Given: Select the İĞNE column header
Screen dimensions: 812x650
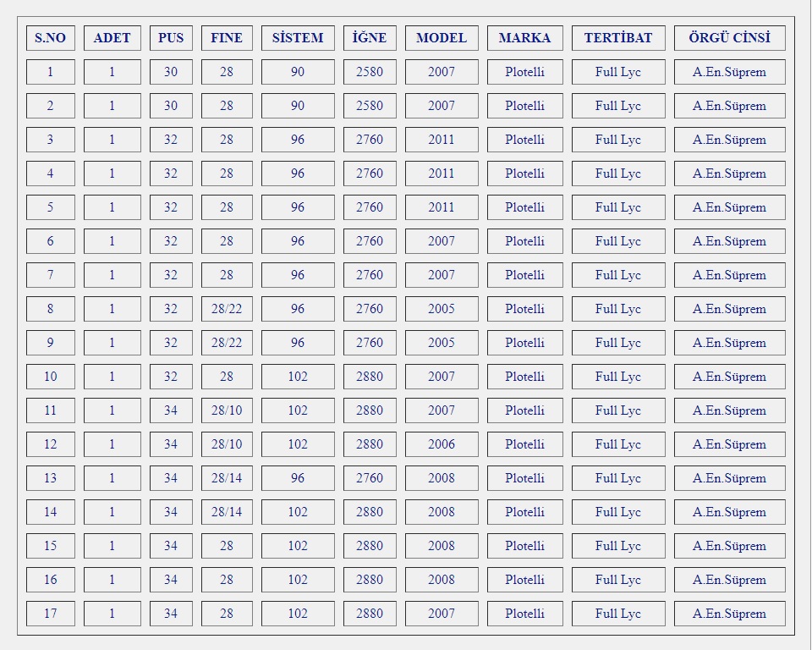Looking at the screenshot, I should tap(370, 38).
